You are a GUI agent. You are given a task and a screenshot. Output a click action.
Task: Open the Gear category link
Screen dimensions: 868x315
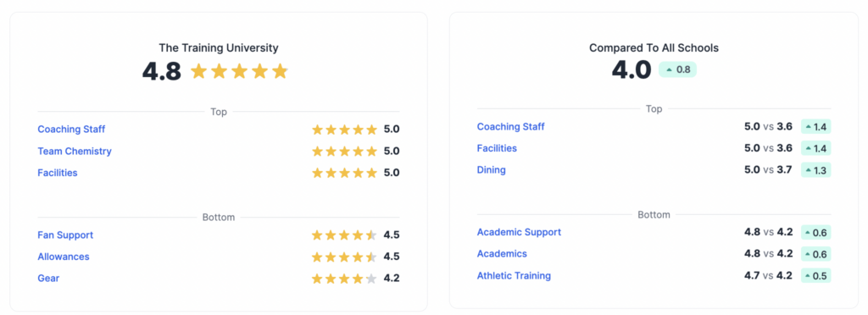(48, 279)
